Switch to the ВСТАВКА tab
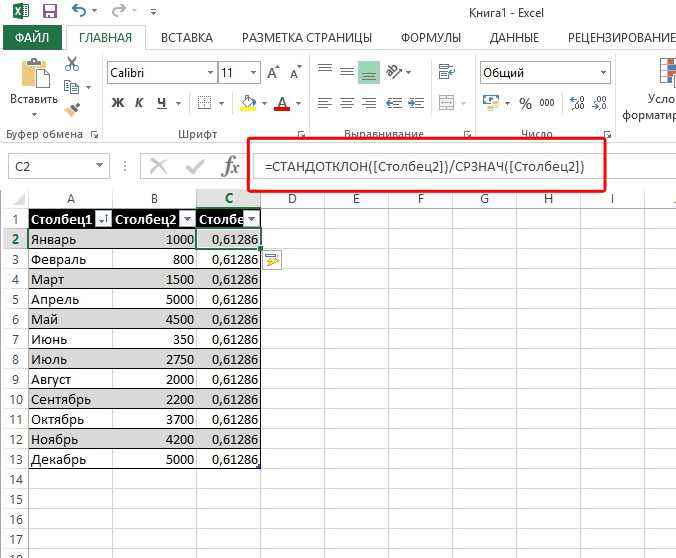This screenshot has width=676, height=558. (187, 38)
